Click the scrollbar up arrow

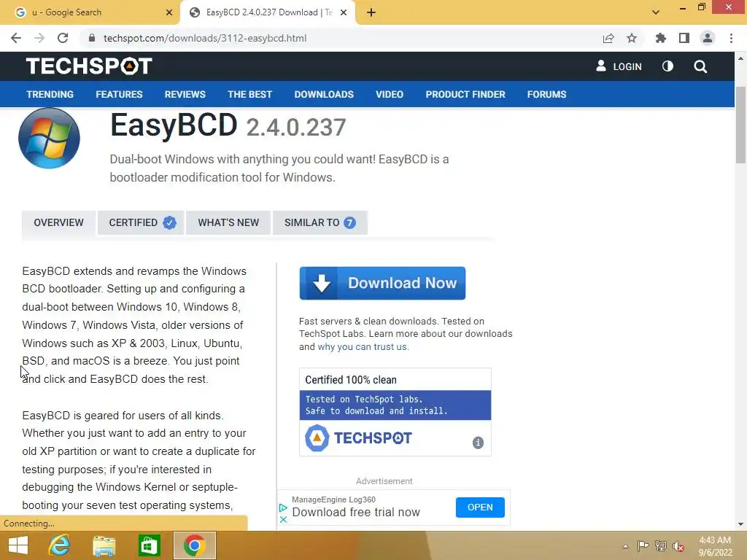point(741,58)
